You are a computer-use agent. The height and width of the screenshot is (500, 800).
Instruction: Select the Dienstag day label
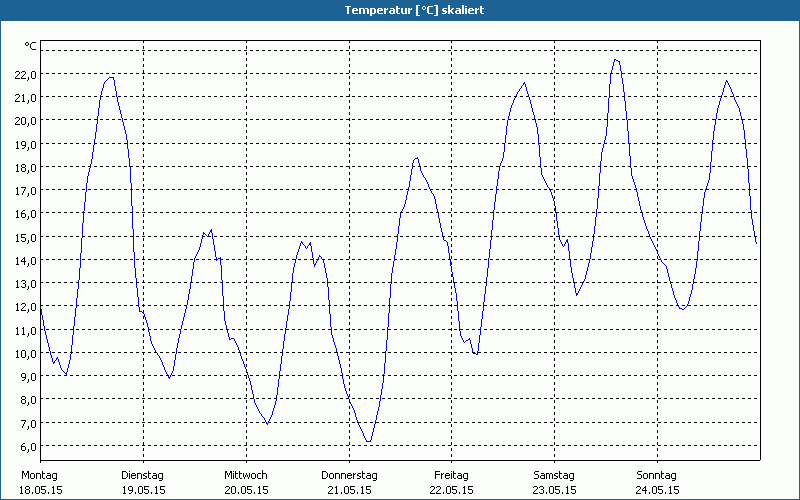[x=142, y=475]
